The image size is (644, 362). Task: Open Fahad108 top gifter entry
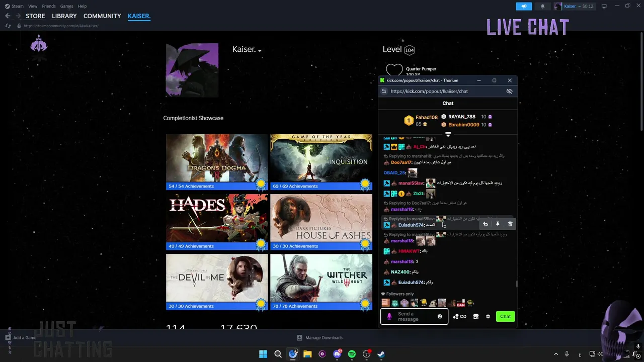coord(421,121)
